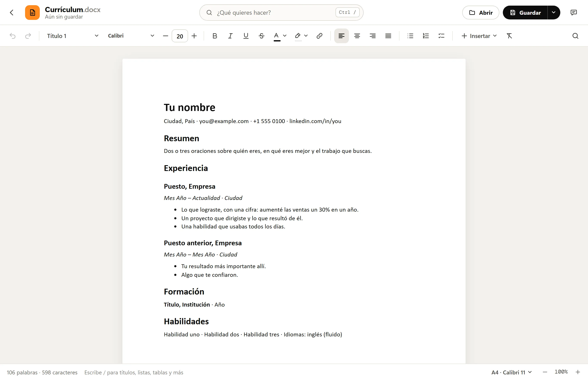Screen dimensions: 588x380
Task: Open find with the toolbar magnifier icon
Action: (x=575, y=36)
